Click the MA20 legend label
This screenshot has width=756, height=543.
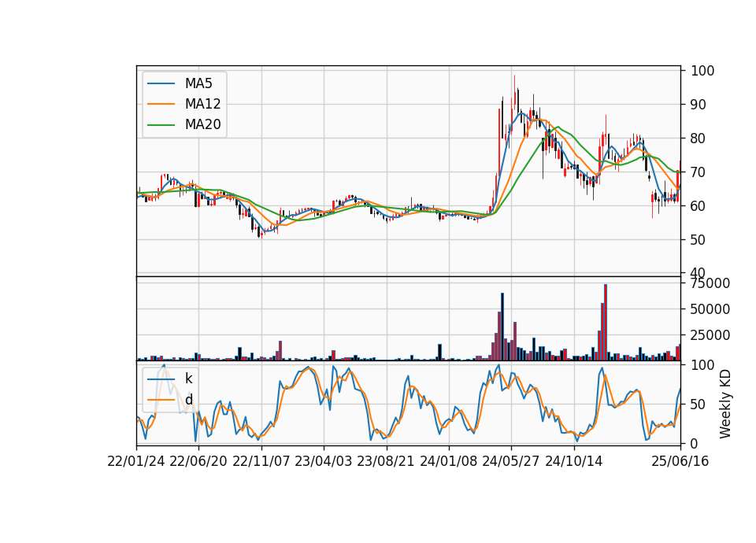tap(202, 124)
